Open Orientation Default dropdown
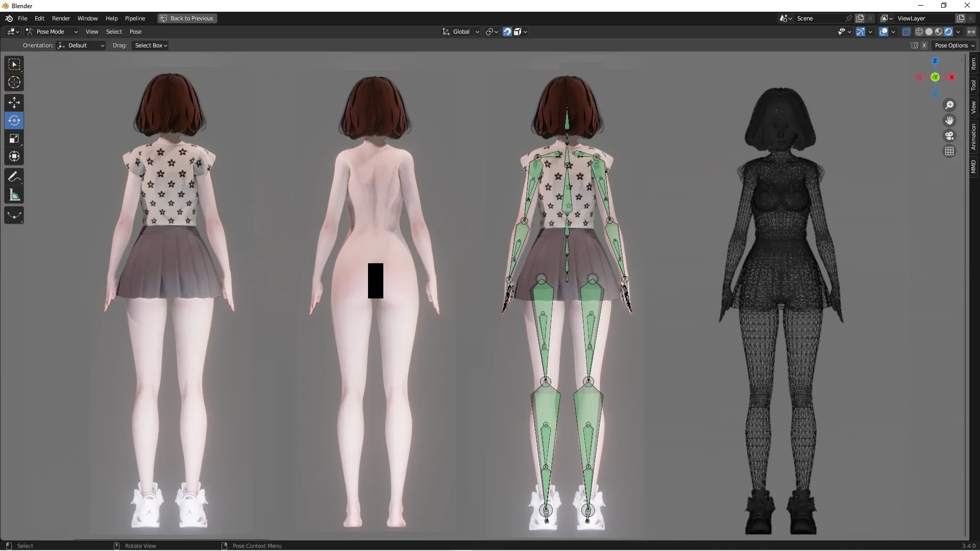This screenshot has width=980, height=551. click(x=81, y=45)
